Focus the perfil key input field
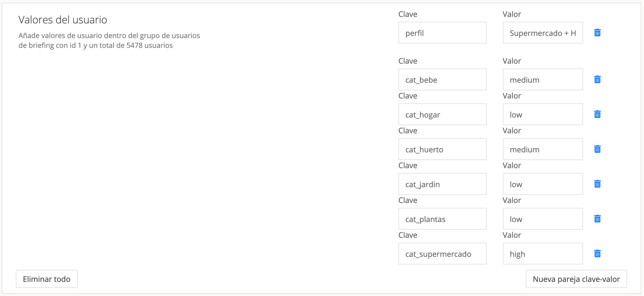This screenshot has width=644, height=296. [442, 33]
